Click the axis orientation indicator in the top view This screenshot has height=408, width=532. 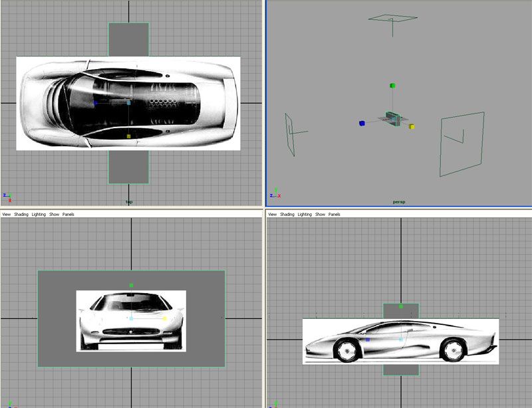coord(7,197)
